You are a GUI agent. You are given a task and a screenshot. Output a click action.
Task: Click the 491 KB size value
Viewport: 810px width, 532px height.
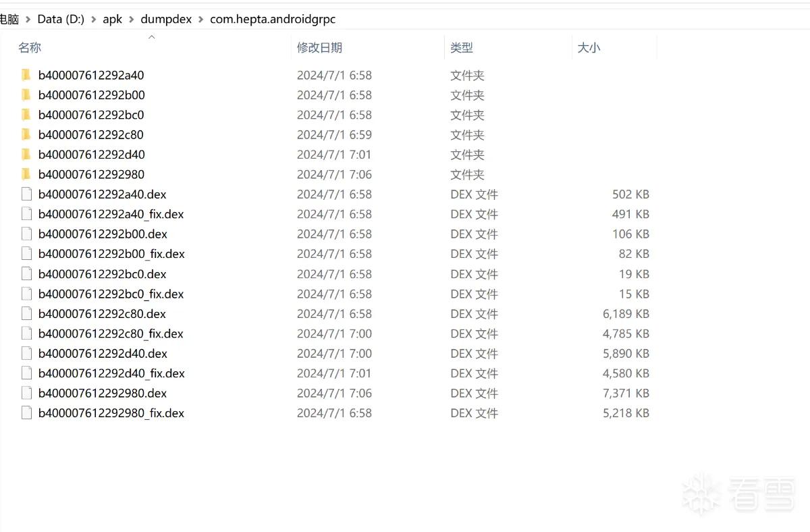[x=630, y=214]
